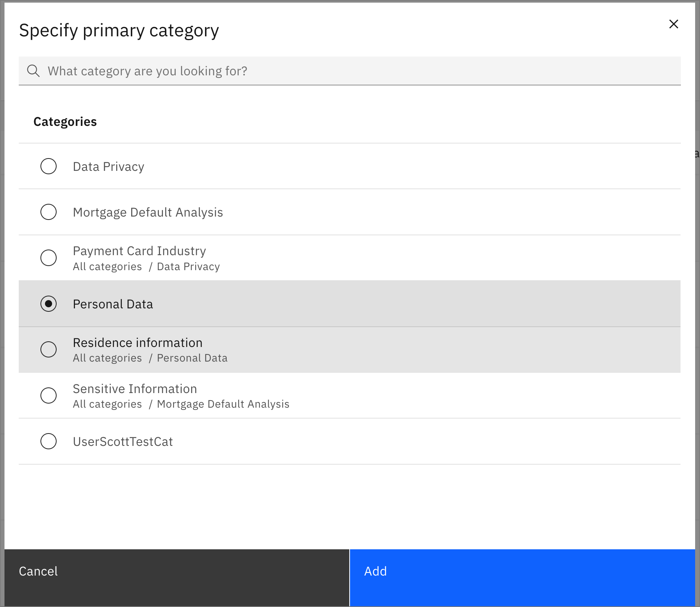700x607 pixels.
Task: Click the selected Personal Data radio button
Action: (49, 304)
